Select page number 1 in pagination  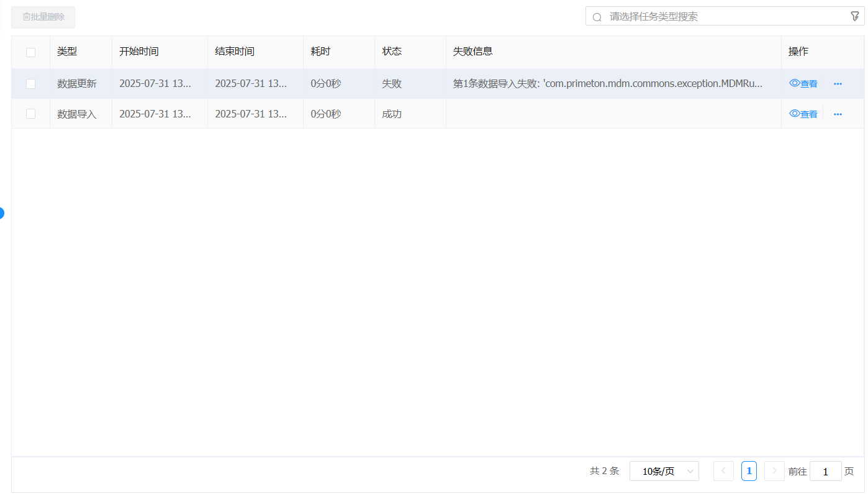point(749,471)
